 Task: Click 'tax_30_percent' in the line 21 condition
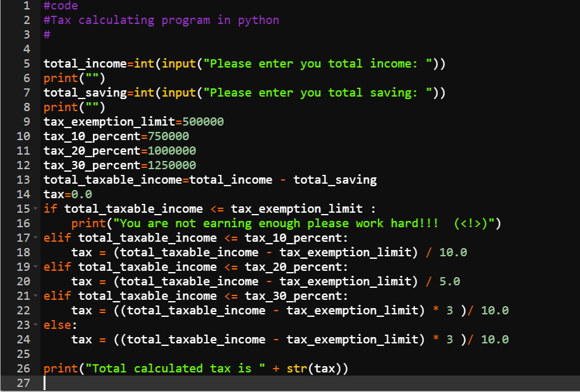(293, 296)
